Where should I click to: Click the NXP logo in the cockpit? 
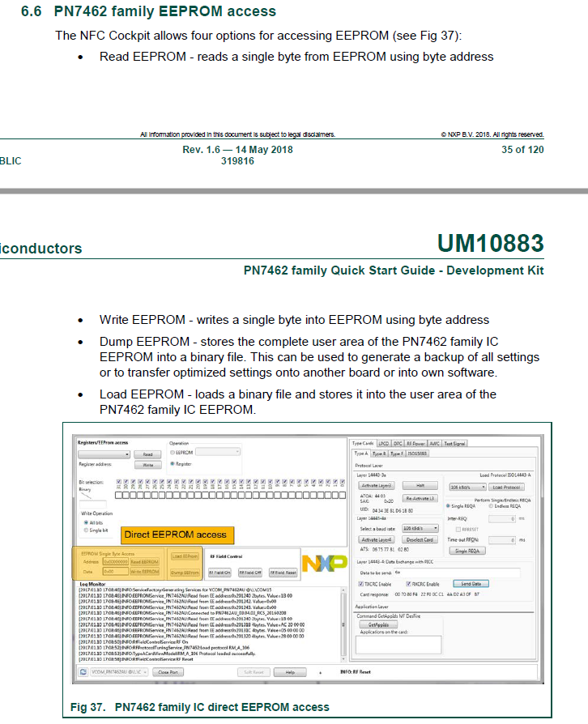pos(324,564)
